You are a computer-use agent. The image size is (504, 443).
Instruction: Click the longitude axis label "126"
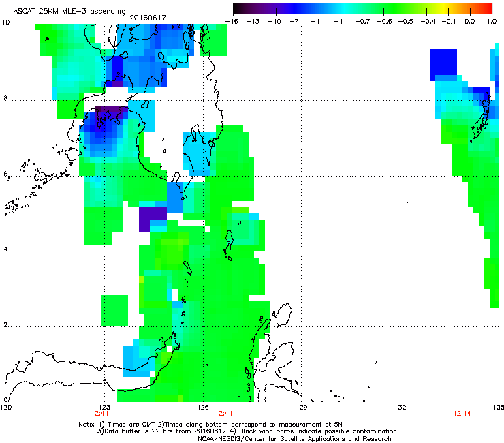point(203,408)
